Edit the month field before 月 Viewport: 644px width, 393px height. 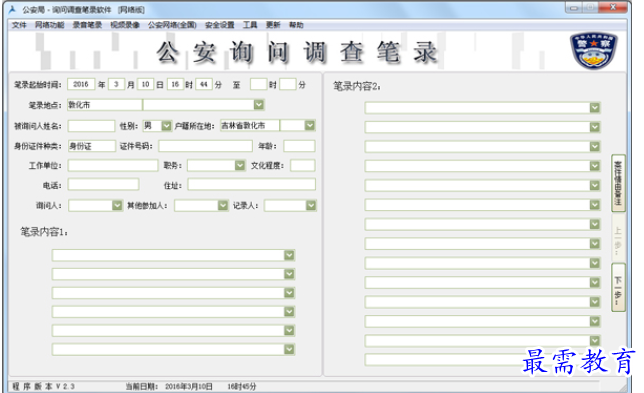[116, 84]
